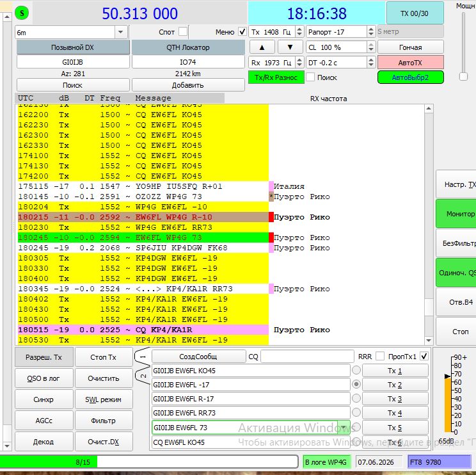The image size is (476, 475).
Task: Click the TX 00/30 button
Action: pos(415,13)
